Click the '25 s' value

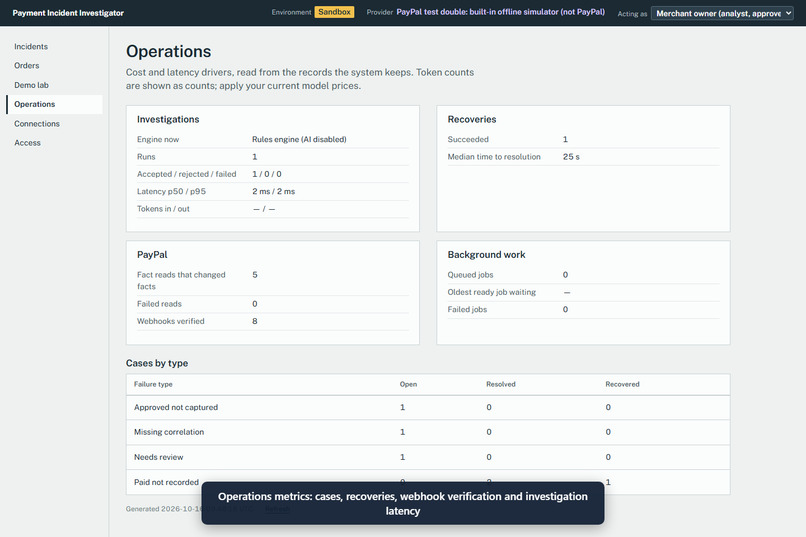tap(571, 157)
